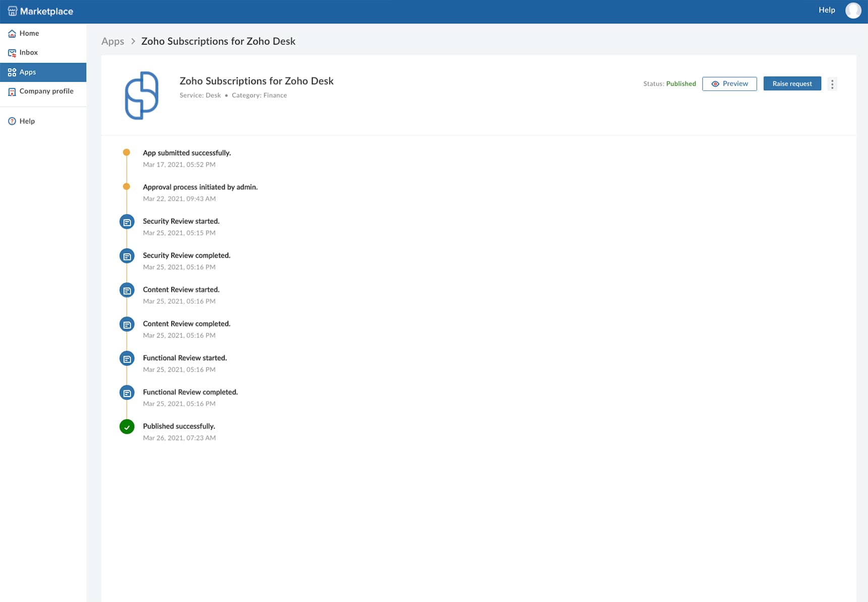Click 'Content Review completed.' text

pos(187,324)
